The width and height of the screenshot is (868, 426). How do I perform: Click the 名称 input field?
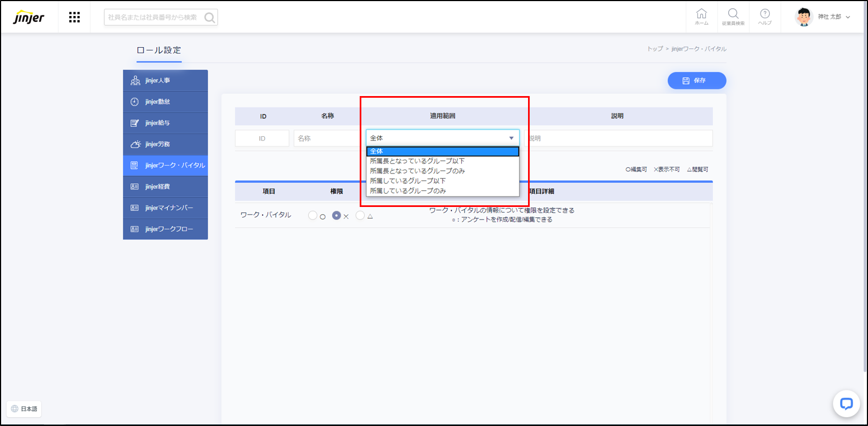pos(326,138)
